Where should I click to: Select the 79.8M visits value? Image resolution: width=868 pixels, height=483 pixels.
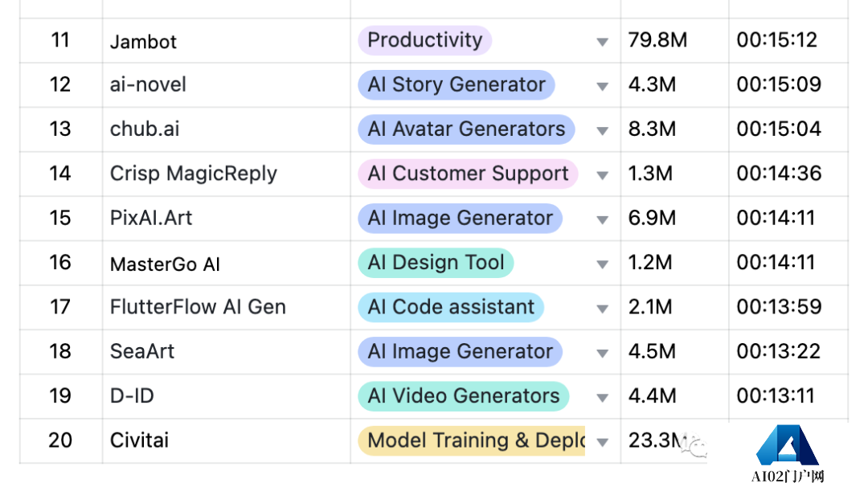[x=657, y=40]
